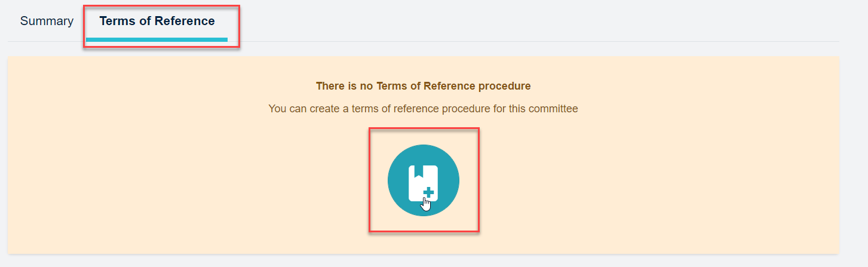Select the round teal add-procedure icon
Viewport: 868px width, 267px height.
[x=423, y=180]
